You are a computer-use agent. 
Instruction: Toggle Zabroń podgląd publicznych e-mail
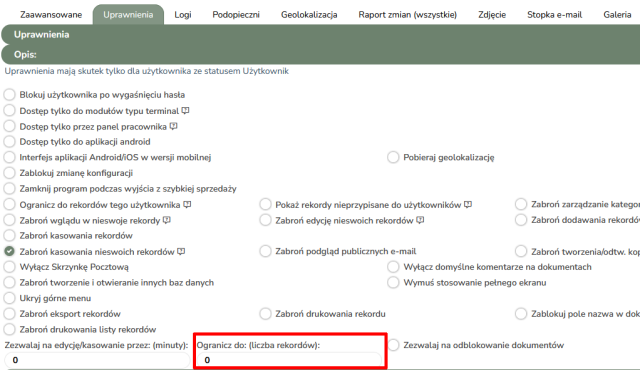click(265, 251)
